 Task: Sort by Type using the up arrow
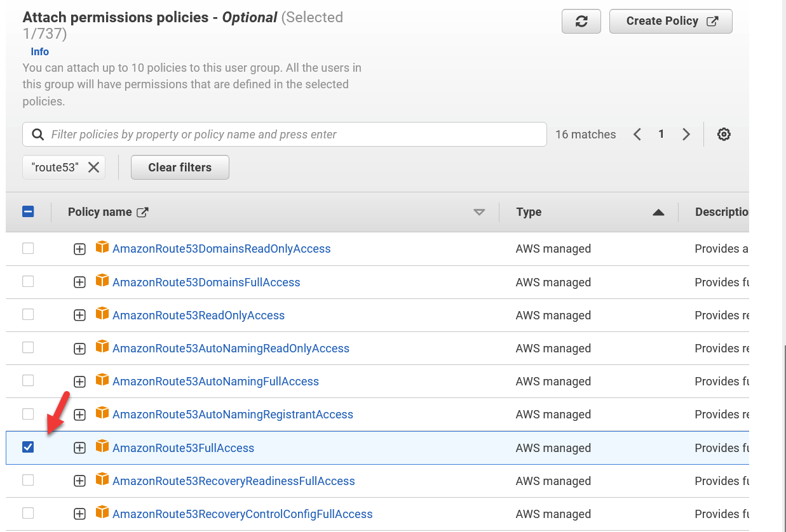[658, 213]
